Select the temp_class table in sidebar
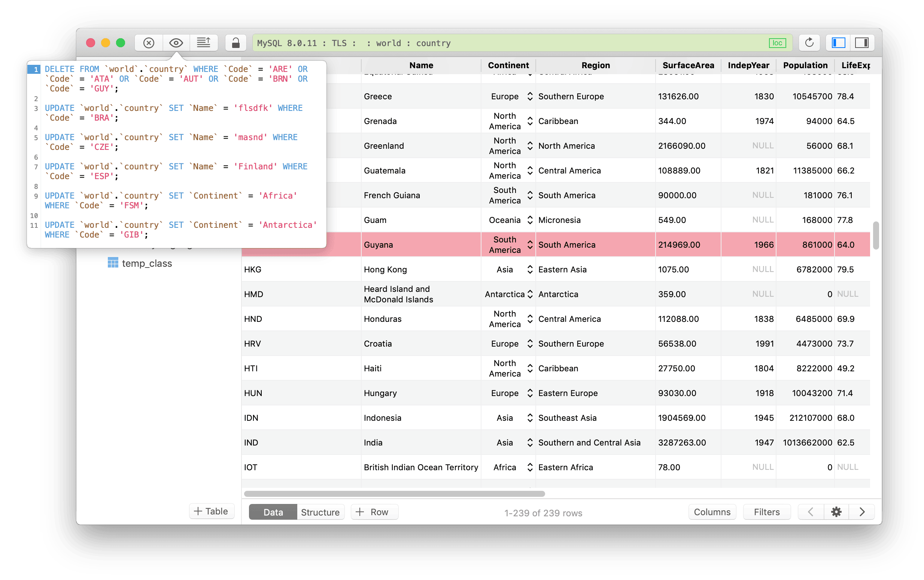 coord(147,263)
